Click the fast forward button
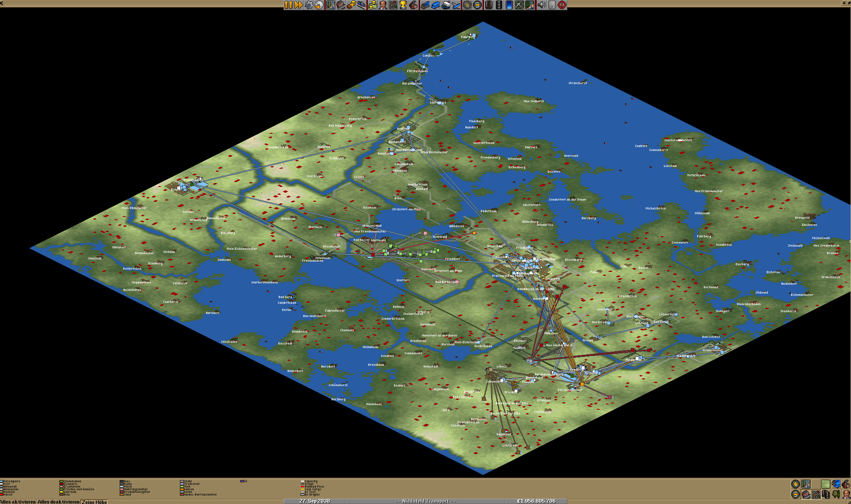This screenshot has height=504, width=851. click(299, 5)
